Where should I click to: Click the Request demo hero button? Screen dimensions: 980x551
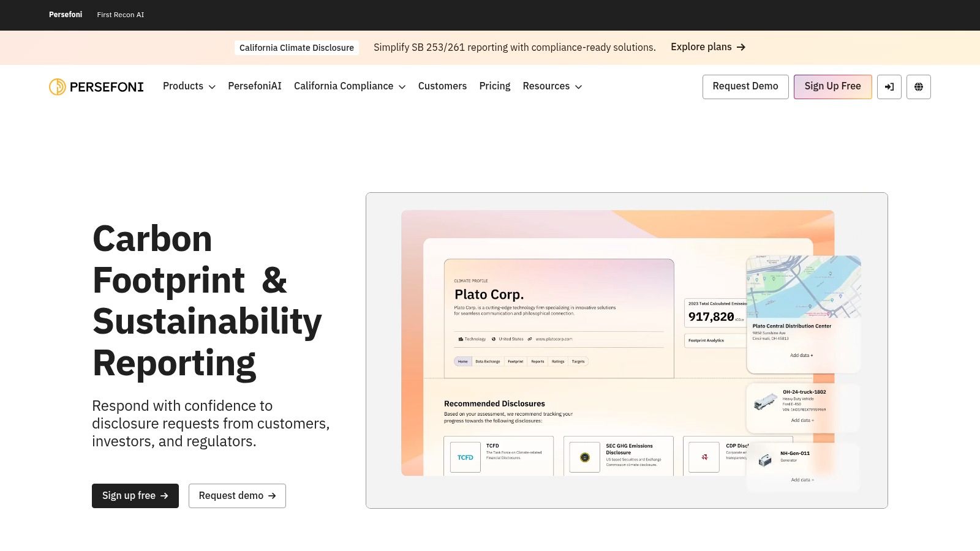pos(237,496)
